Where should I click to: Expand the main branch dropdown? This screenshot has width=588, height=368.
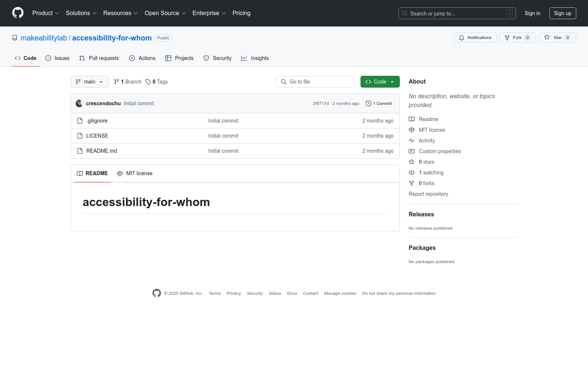[x=89, y=82]
